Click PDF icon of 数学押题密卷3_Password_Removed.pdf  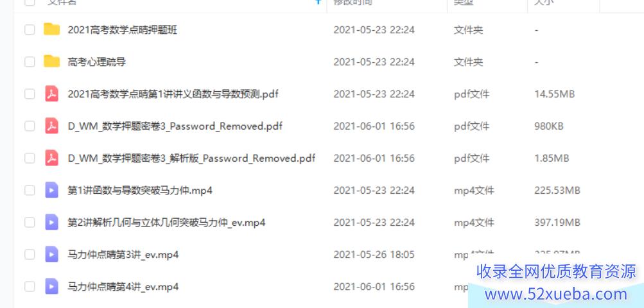[x=52, y=126]
